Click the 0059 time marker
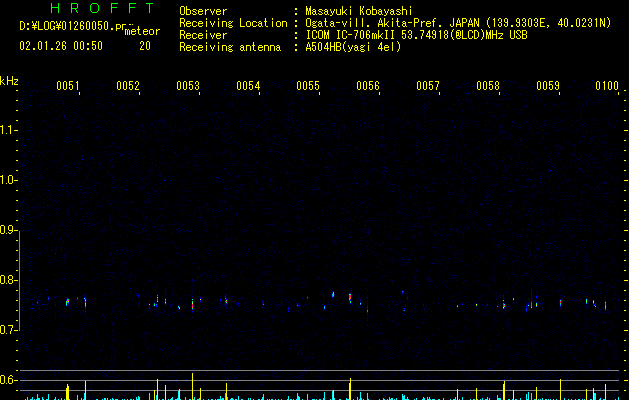The height and width of the screenshot is (400, 629). [548, 85]
